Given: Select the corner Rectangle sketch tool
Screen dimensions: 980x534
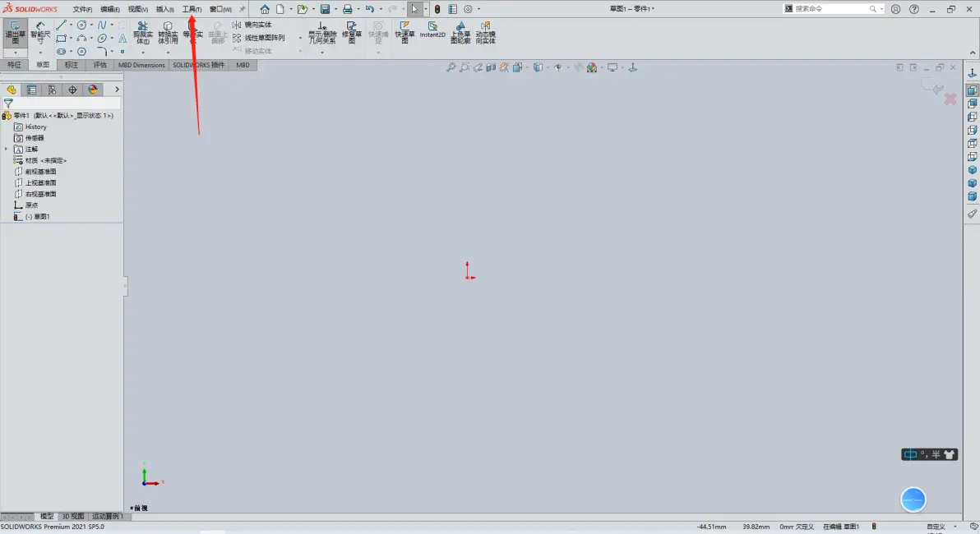Looking at the screenshot, I should click(x=61, y=38).
